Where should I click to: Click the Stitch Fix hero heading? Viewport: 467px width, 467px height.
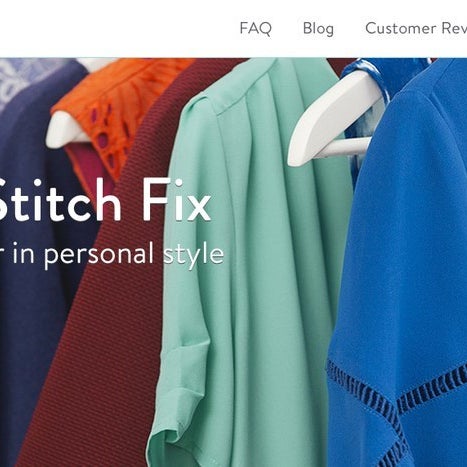(x=105, y=200)
